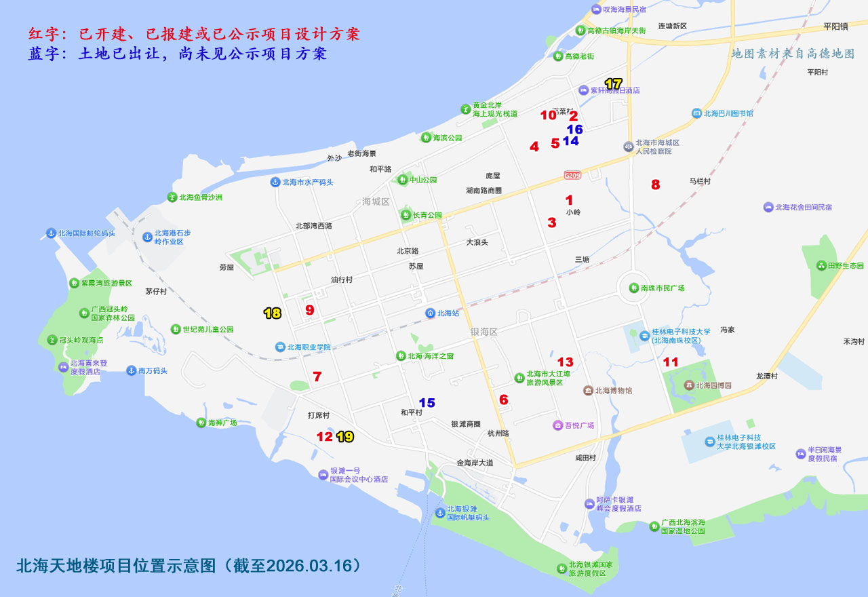This screenshot has width=868, height=597.
Task: Select the 北海巴川图书馆 library icon
Action: pyautogui.click(x=696, y=113)
